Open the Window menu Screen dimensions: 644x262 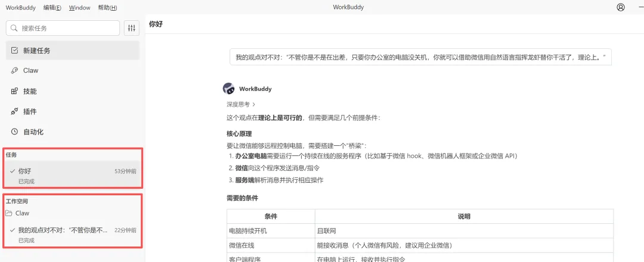pos(80,7)
